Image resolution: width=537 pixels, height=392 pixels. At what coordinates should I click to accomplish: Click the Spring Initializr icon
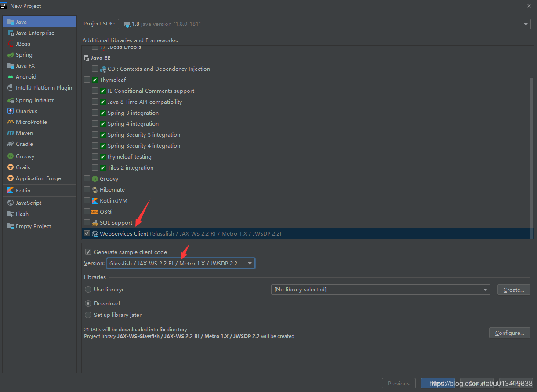click(11, 100)
